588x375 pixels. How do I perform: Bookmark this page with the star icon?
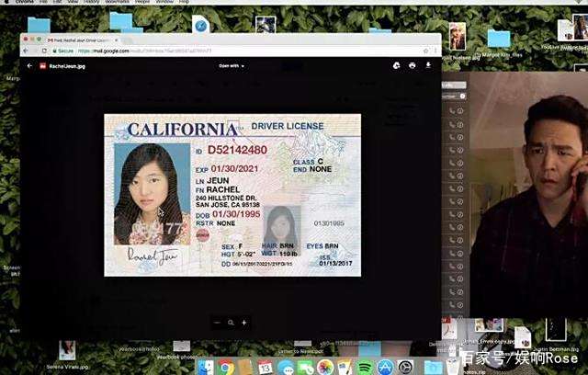(425, 51)
